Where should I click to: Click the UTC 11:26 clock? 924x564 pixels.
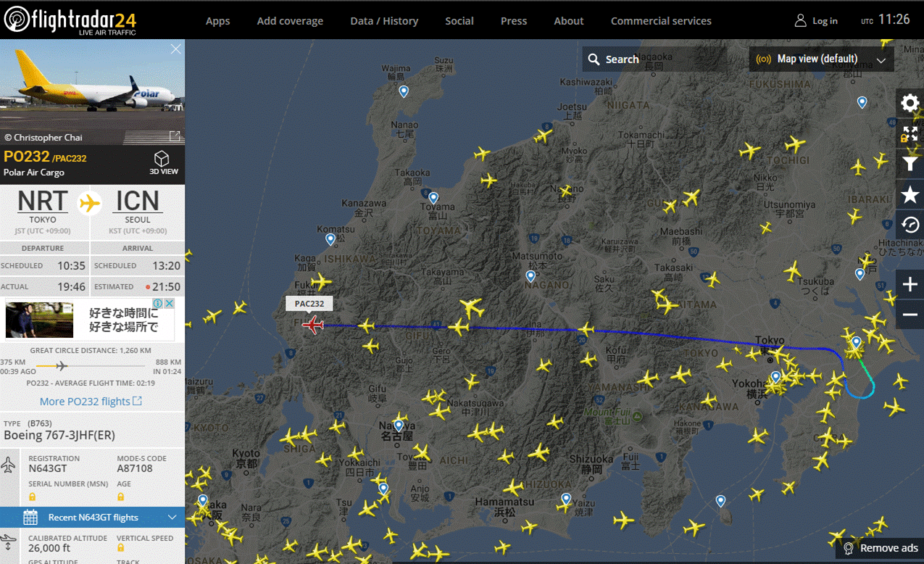886,20
